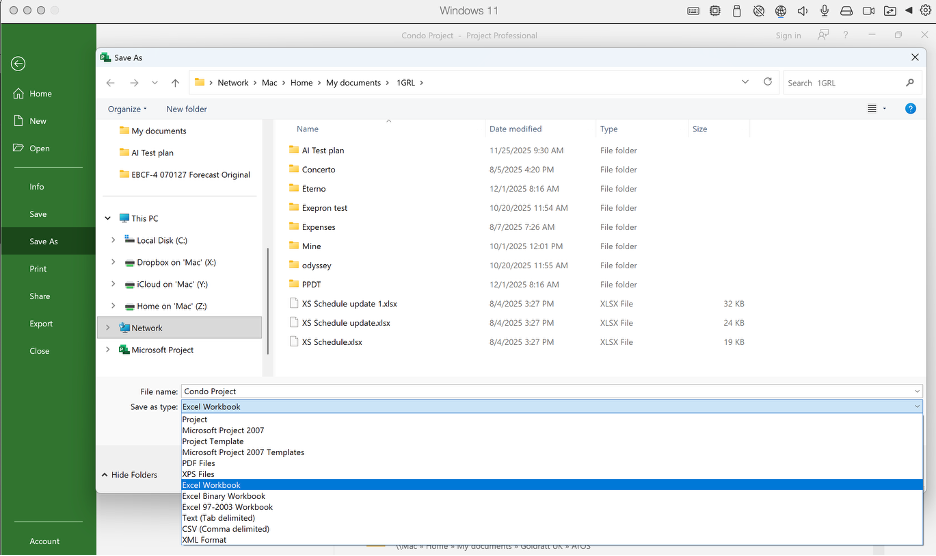Go up one folder level arrow
The image size is (936, 556).
click(175, 83)
